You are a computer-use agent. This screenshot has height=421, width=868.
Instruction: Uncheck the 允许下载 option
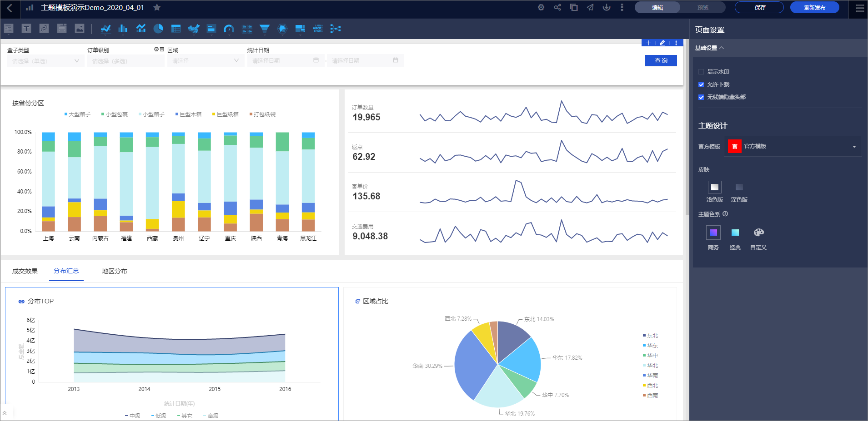701,84
